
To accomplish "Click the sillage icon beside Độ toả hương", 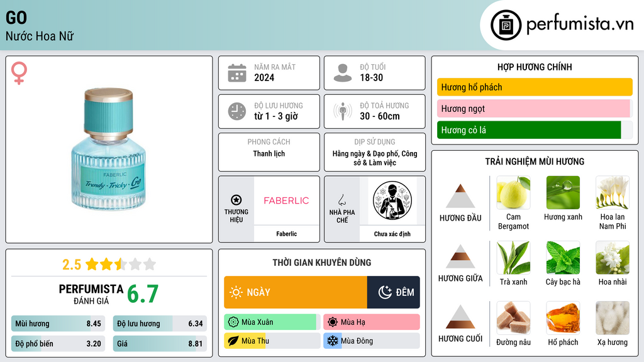I will click(x=343, y=111).
